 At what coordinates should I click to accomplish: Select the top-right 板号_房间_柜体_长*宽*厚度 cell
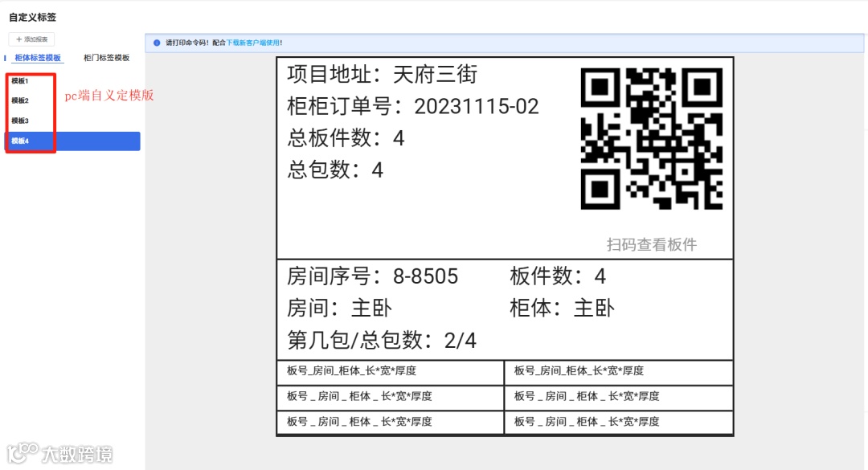click(619, 372)
